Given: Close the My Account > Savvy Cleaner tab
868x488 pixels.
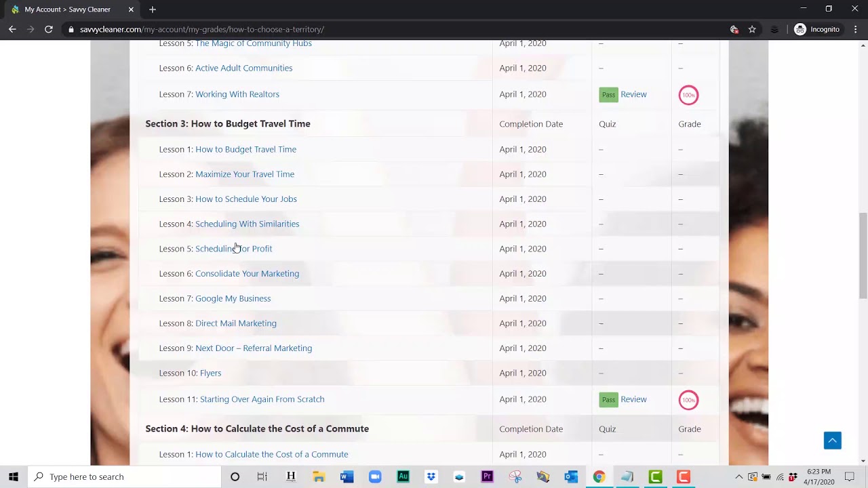Looking at the screenshot, I should tap(131, 9).
